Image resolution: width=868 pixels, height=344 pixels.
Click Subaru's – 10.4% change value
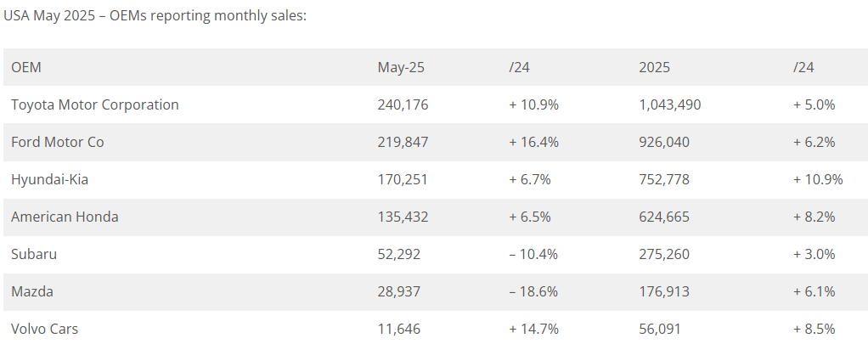click(x=533, y=254)
